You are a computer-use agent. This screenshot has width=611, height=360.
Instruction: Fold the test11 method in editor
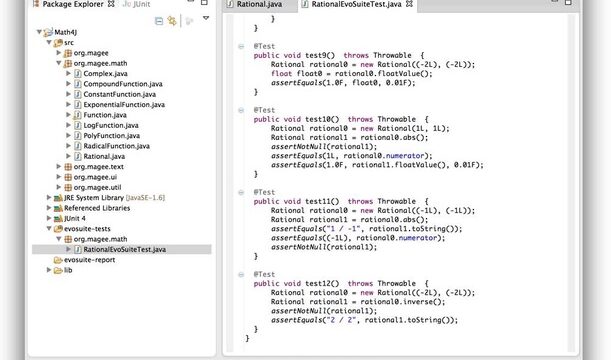[x=241, y=192]
